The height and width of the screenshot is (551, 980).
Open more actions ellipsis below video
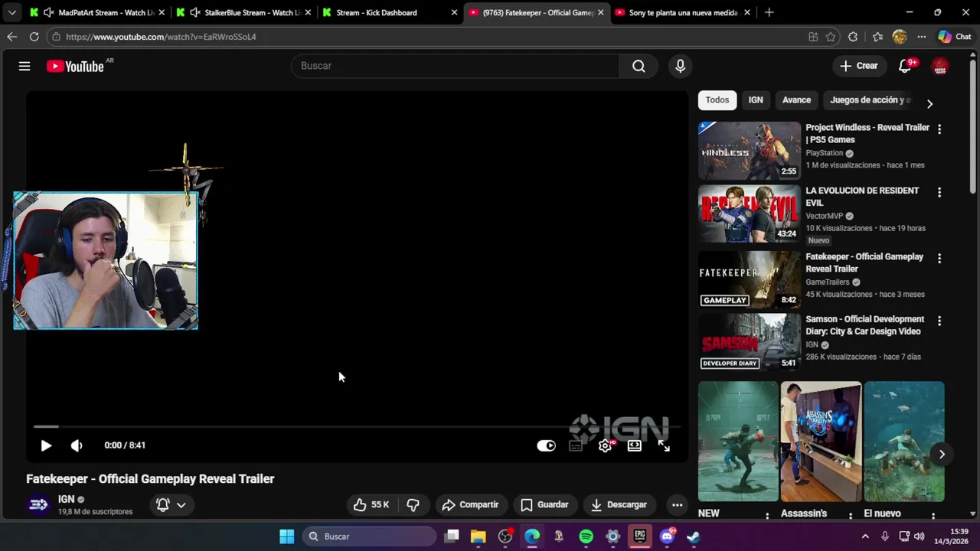[x=677, y=504]
